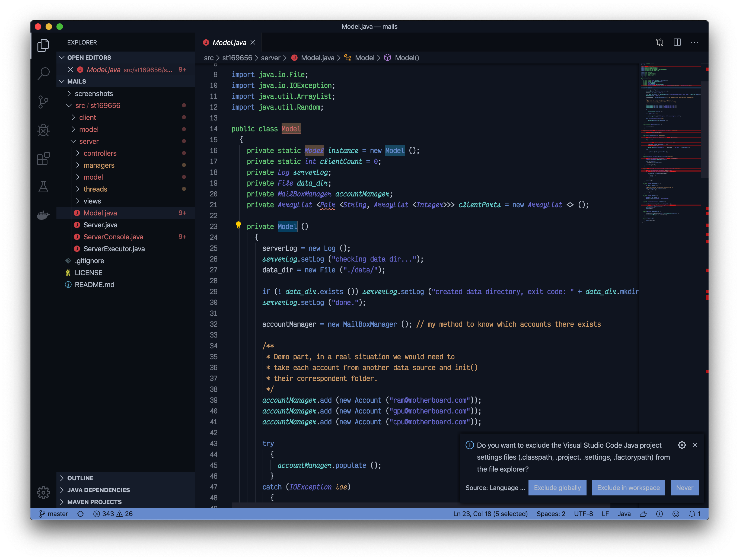Collapse the server folder
The width and height of the screenshot is (739, 560).
(88, 141)
